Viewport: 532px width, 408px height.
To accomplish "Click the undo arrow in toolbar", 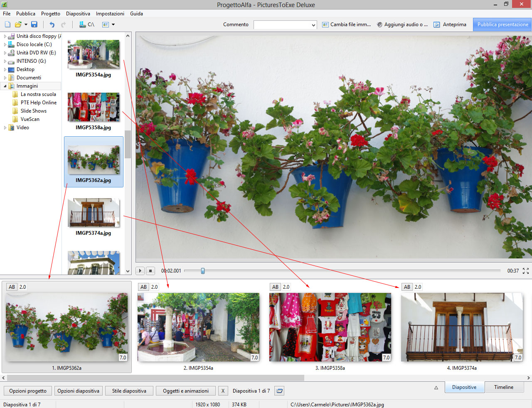I will click(52, 25).
